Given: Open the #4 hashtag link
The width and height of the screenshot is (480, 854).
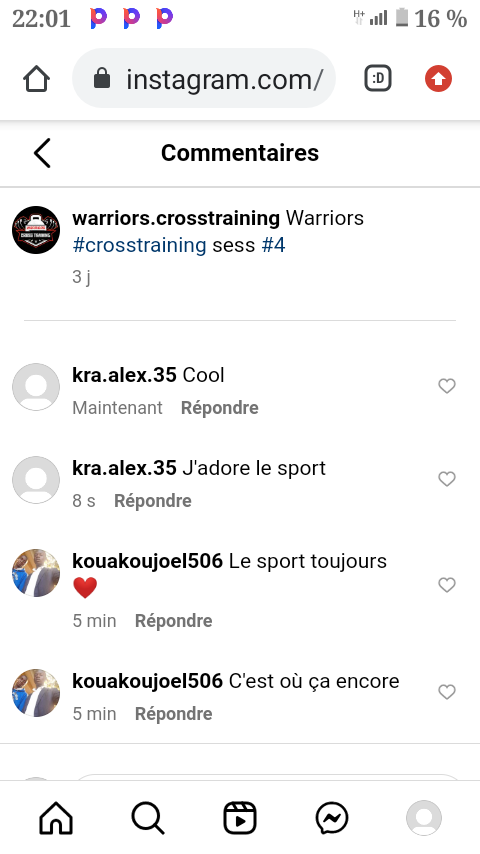Looking at the screenshot, I should (x=274, y=245).
